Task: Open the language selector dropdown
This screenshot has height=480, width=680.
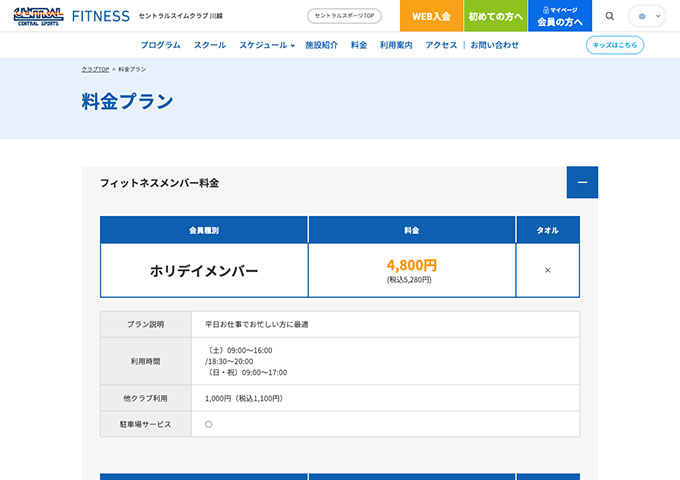Action: pyautogui.click(x=647, y=16)
